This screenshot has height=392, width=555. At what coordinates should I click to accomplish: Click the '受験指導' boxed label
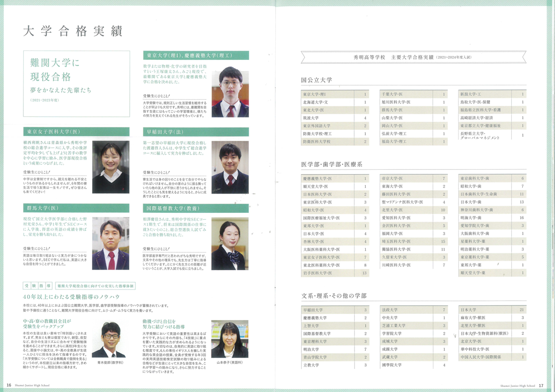(x=38, y=286)
